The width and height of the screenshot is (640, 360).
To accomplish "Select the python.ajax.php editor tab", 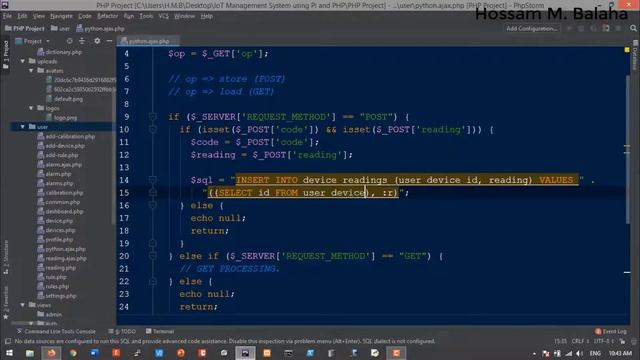I will [148, 41].
